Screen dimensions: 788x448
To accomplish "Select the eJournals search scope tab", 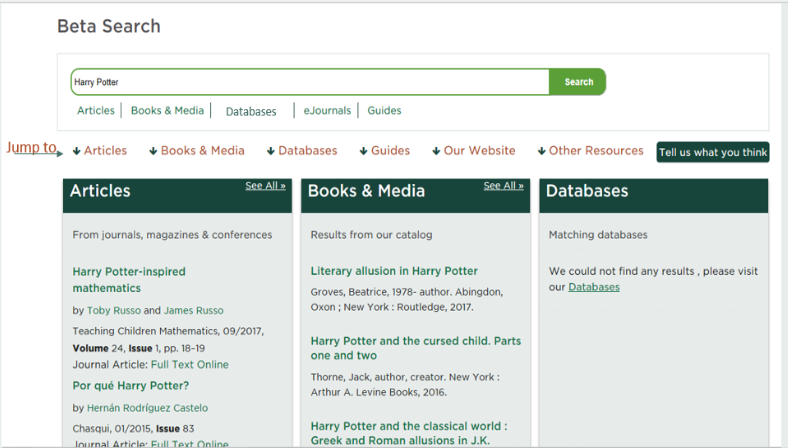I will click(327, 111).
